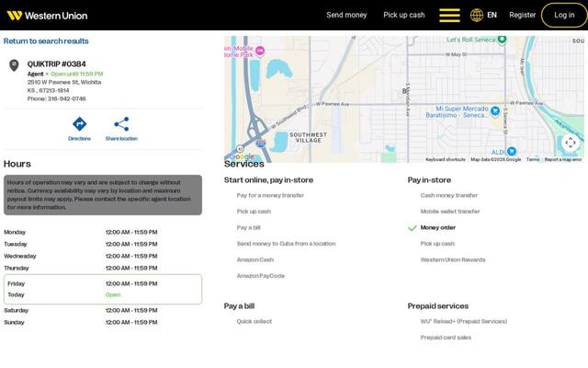
Task: Click the 'Open until 11:59 PM' status text
Action: (x=77, y=74)
